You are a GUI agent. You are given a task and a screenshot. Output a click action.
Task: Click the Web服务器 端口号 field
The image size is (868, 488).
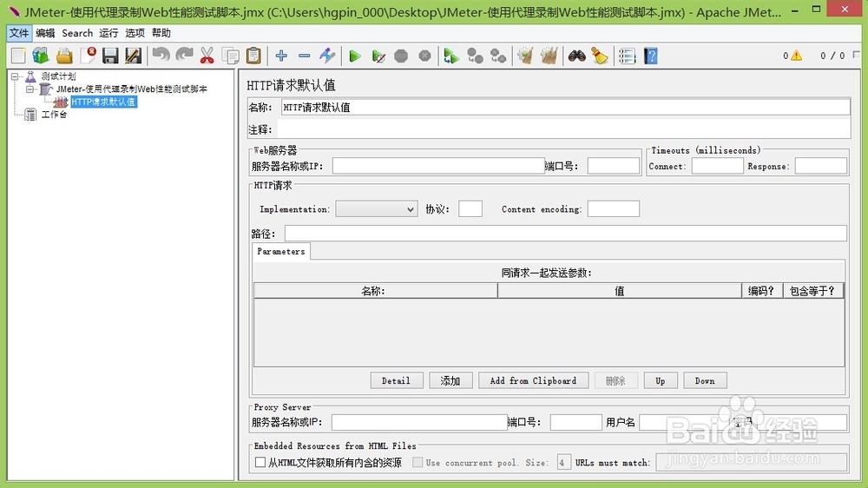tap(614, 166)
